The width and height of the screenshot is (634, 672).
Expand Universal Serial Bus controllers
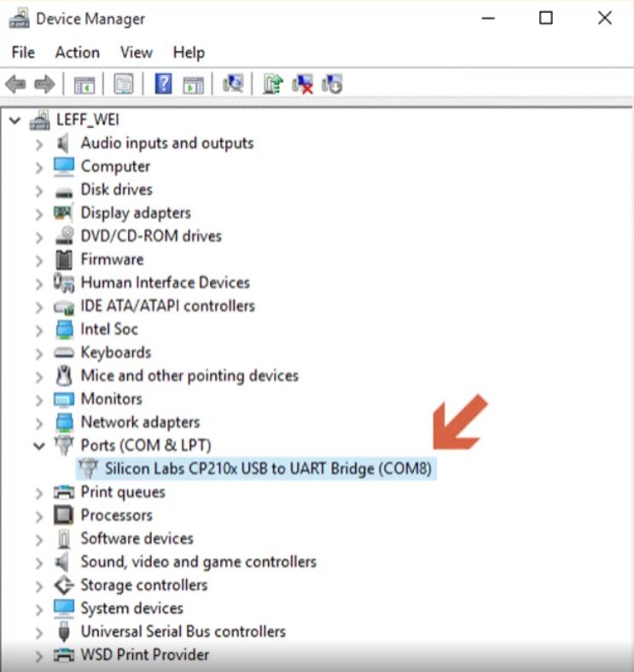[39, 633]
